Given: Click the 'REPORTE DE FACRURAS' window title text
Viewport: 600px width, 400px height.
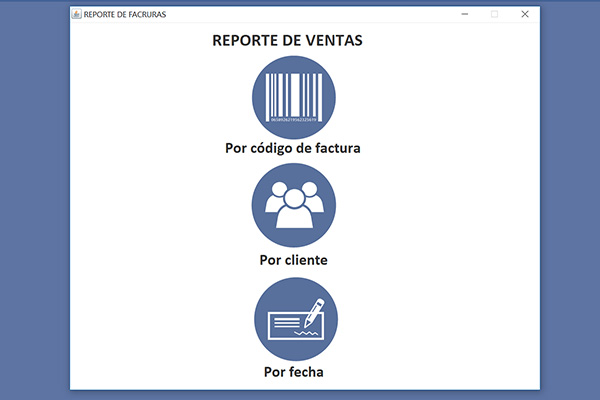Looking at the screenshot, I should [125, 15].
